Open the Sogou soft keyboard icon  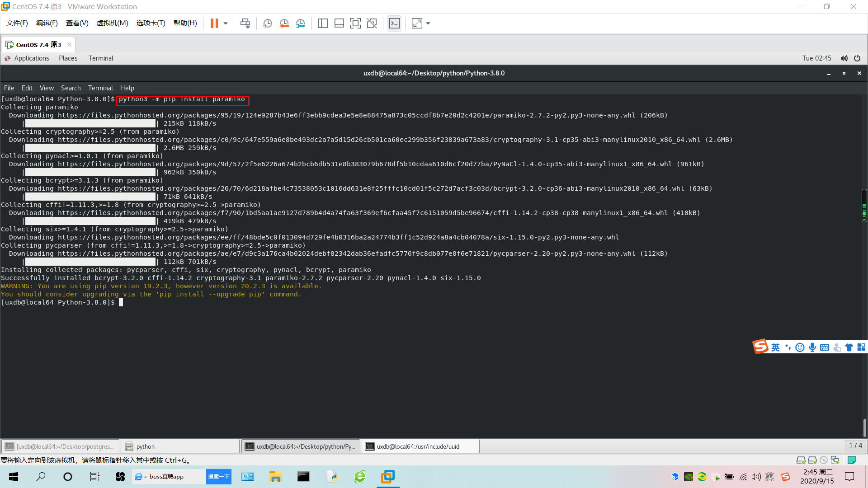tap(825, 347)
